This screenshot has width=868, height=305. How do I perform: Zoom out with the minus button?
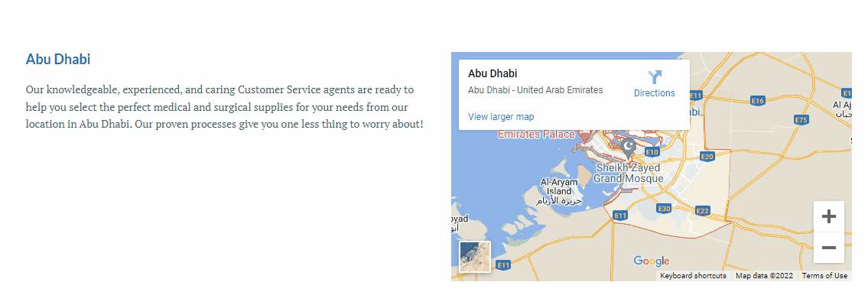(x=829, y=248)
